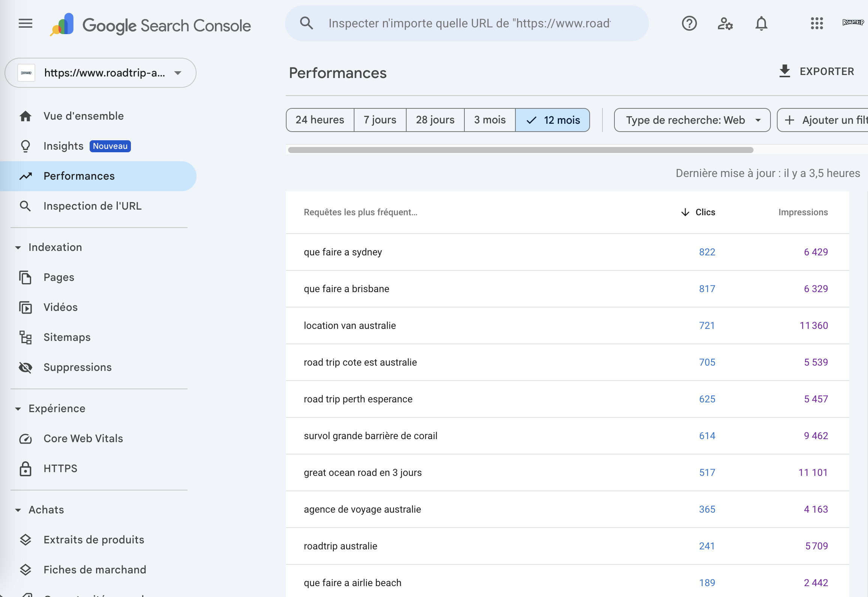Click the Requêtes les plus fréquentes header
This screenshot has height=597, width=868.
tap(360, 212)
